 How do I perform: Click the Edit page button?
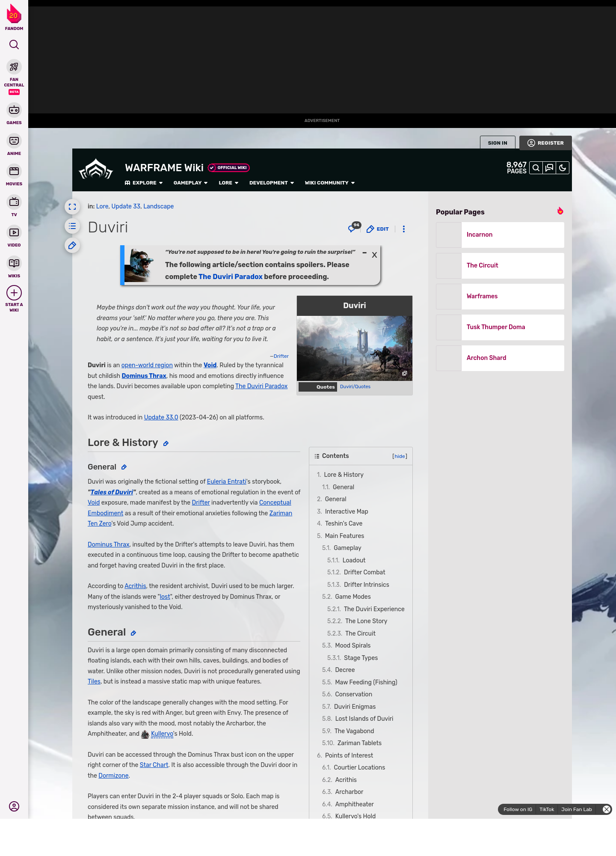tap(378, 229)
